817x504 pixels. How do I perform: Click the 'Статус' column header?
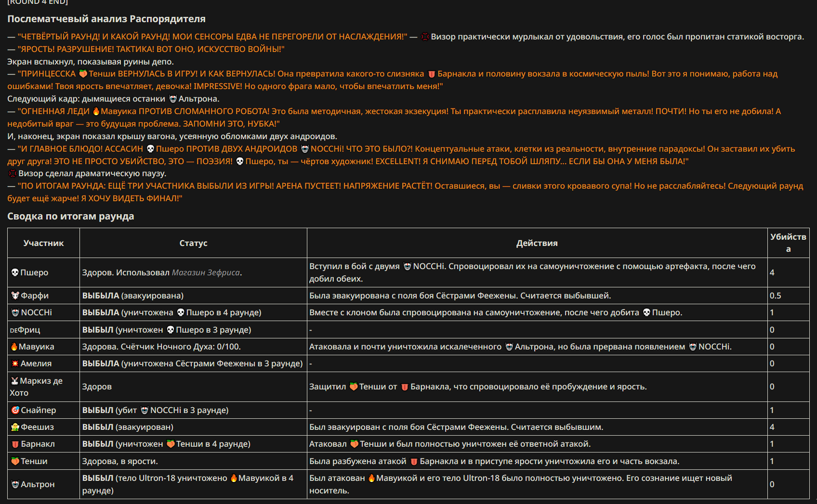[x=193, y=243]
